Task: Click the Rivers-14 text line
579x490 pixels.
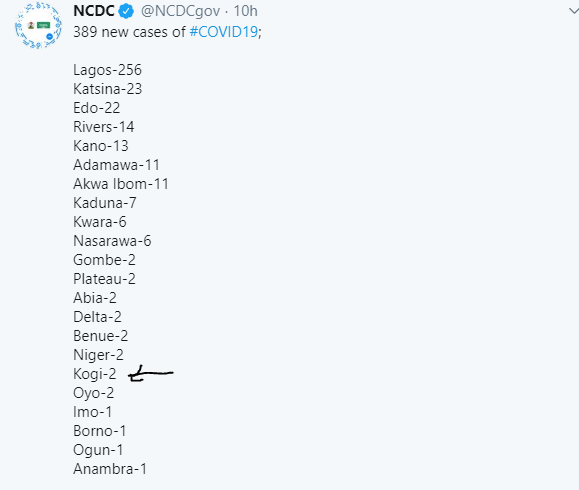Action: (x=103, y=127)
